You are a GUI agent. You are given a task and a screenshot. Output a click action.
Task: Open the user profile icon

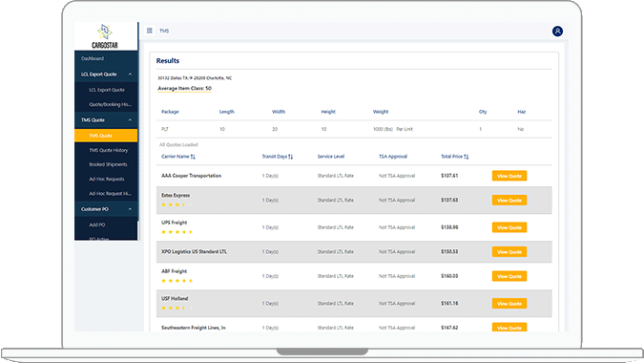pos(557,32)
